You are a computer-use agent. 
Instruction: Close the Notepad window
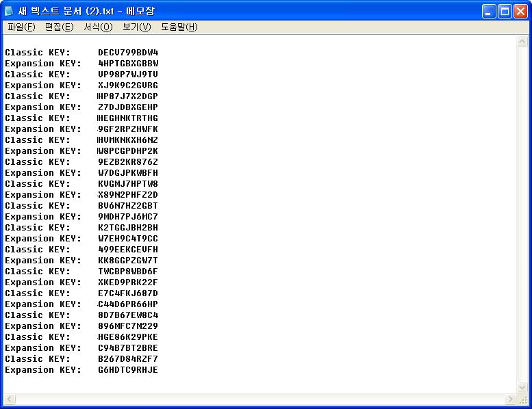pyautogui.click(x=520, y=12)
